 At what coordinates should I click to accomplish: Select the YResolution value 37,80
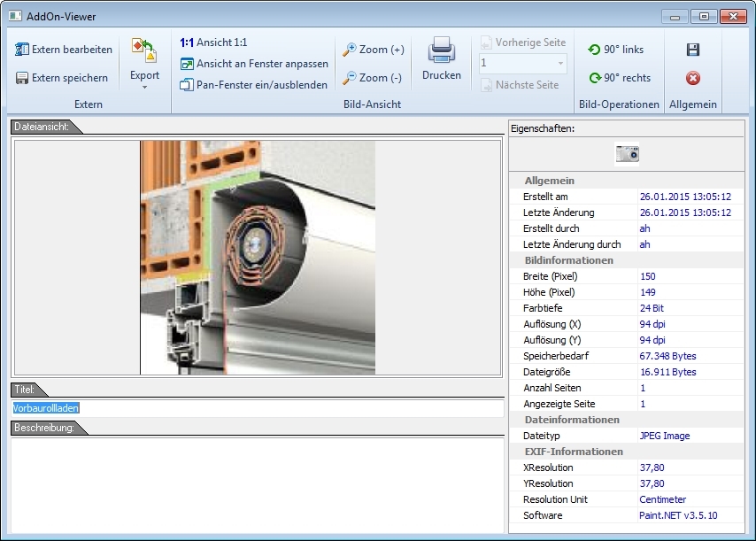pos(652,483)
